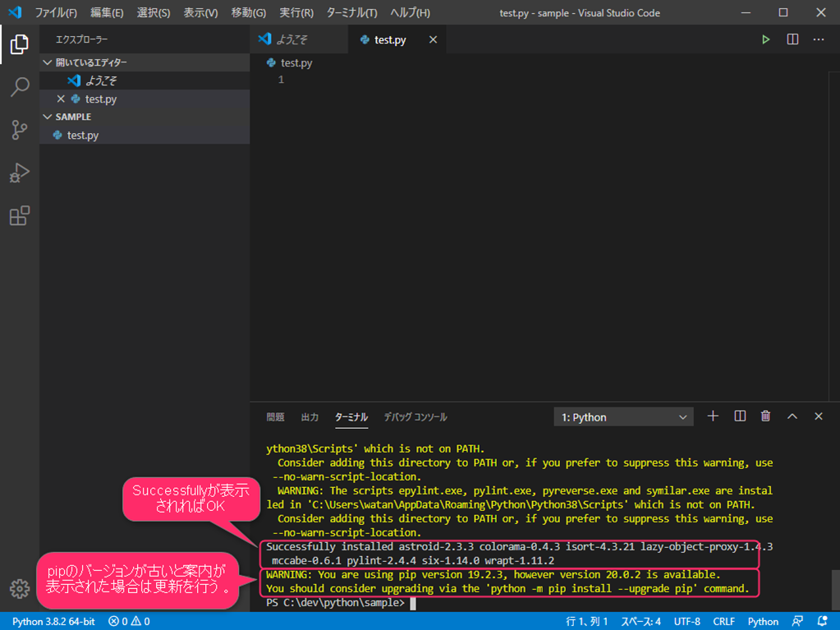Click the terminal vertical scrollbar

(x=835, y=591)
